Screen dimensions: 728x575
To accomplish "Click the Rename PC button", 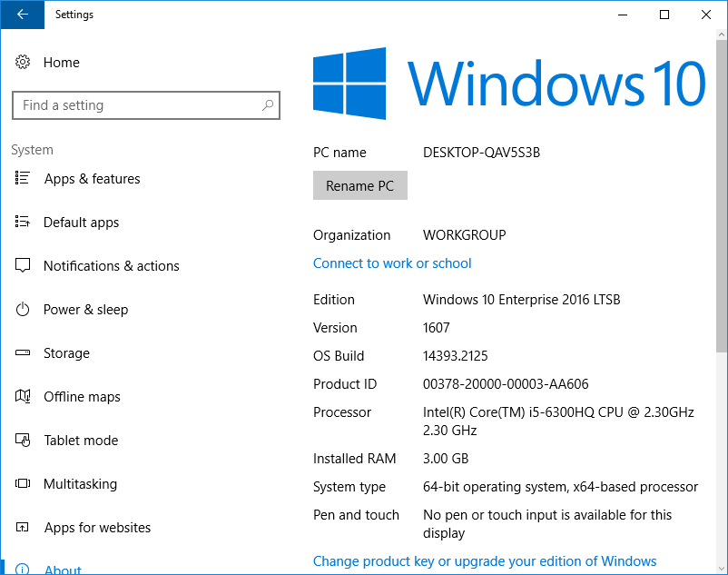I will point(360,186).
